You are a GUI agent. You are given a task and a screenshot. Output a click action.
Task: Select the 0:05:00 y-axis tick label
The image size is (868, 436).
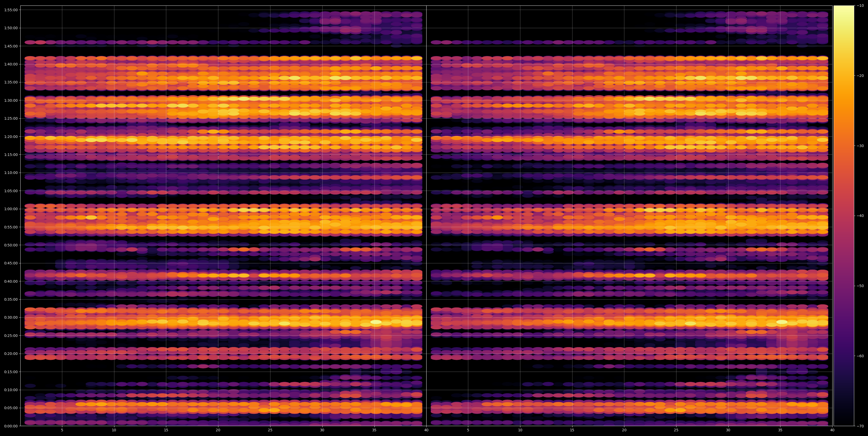[x=11, y=408]
